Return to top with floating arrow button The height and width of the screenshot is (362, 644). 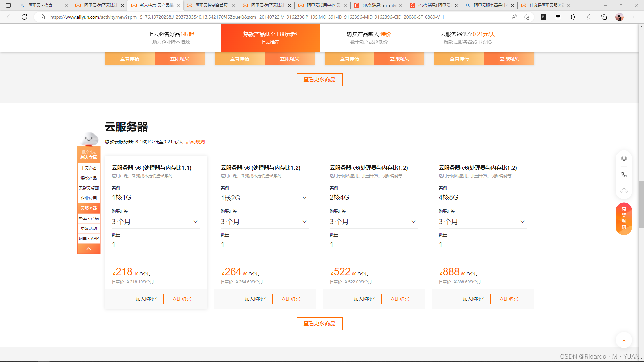[624, 340]
